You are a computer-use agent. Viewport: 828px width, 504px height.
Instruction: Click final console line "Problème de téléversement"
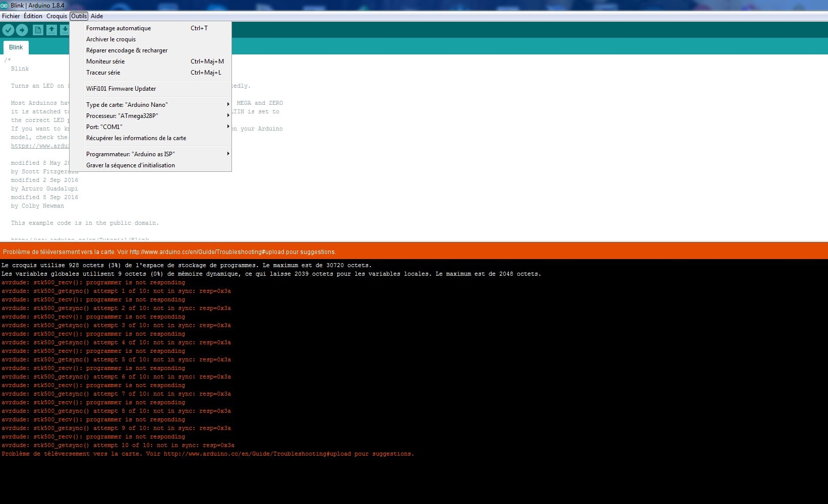pos(208,454)
